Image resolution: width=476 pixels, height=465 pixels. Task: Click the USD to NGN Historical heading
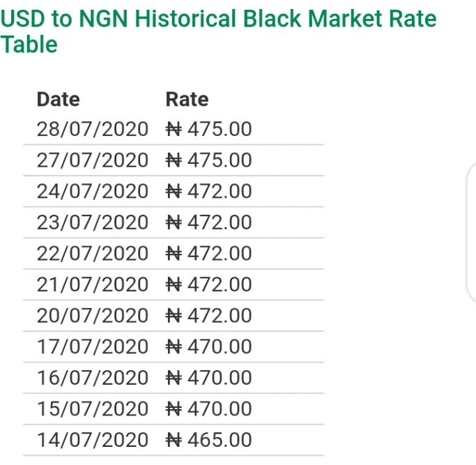[218, 31]
